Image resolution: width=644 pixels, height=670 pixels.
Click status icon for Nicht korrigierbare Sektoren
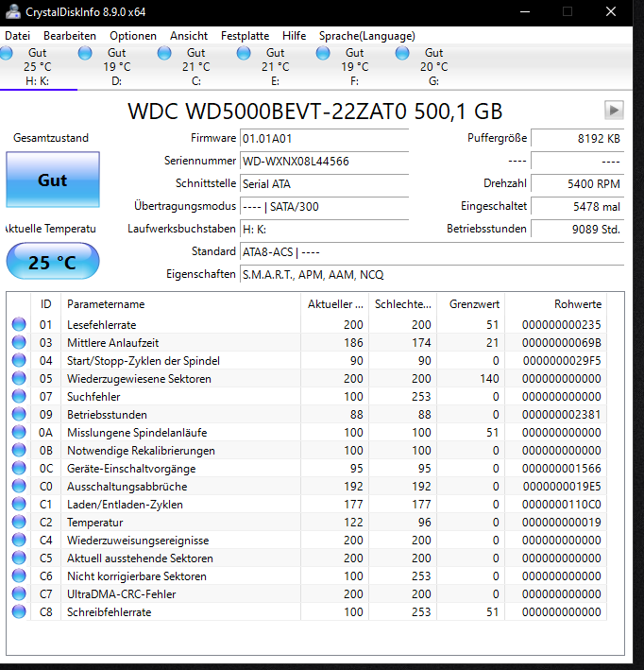coord(19,576)
